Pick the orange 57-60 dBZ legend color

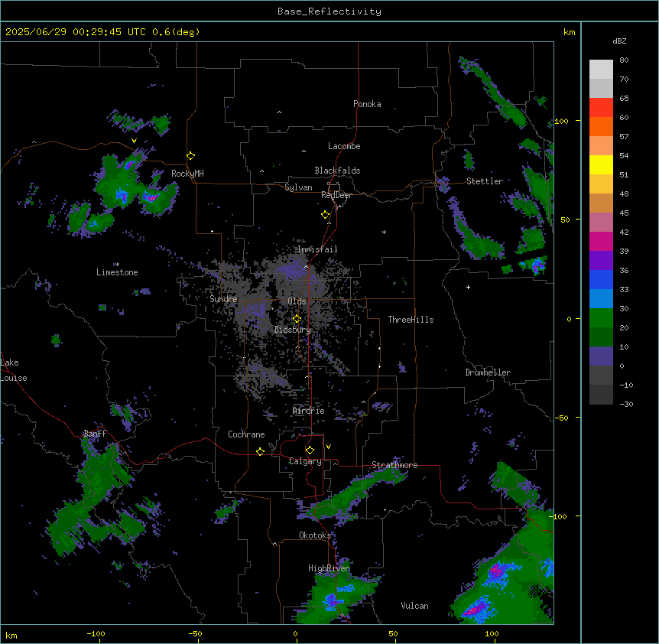(601, 126)
